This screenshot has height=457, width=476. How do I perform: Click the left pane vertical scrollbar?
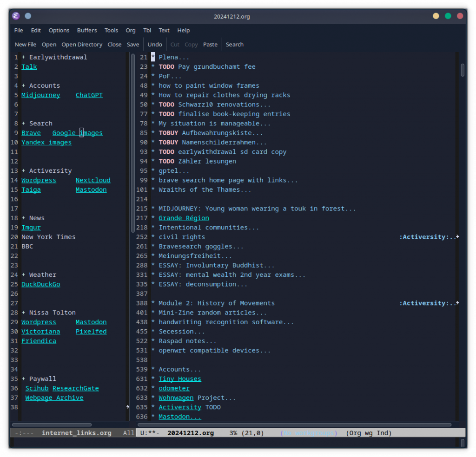click(132, 143)
